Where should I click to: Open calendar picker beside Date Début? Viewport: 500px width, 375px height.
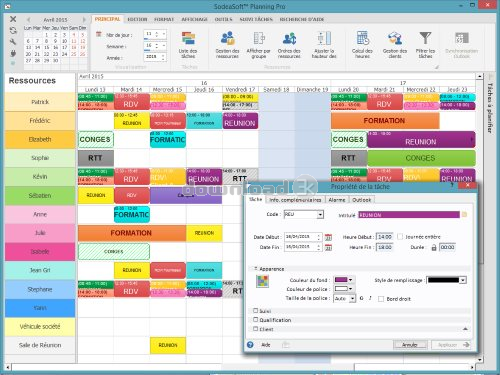[x=328, y=237]
